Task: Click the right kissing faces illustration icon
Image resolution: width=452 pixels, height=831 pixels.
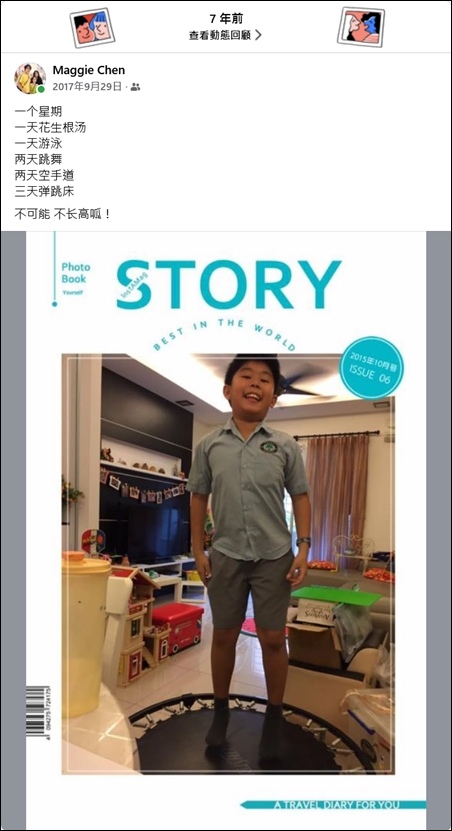Action: pos(361,26)
